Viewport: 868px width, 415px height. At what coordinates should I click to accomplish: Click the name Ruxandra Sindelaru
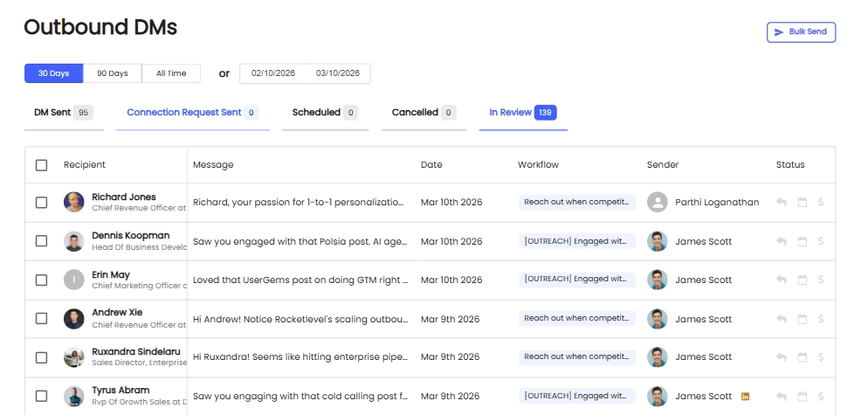point(136,352)
